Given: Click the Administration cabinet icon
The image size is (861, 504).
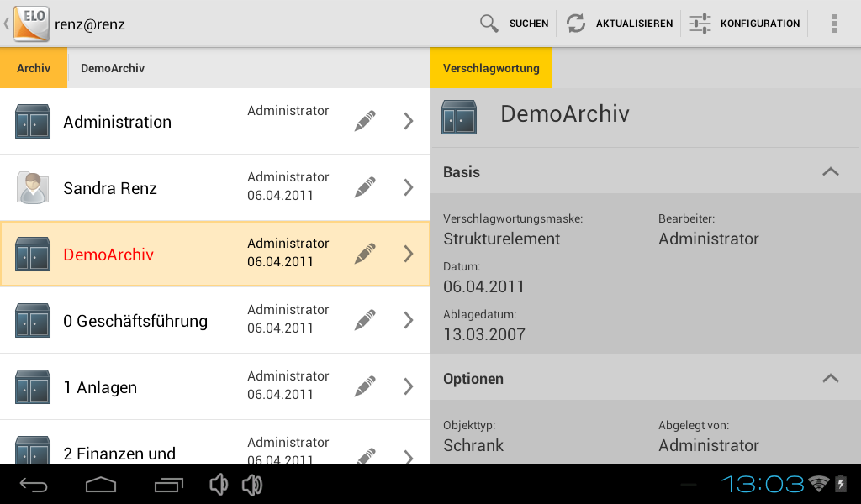Looking at the screenshot, I should click(33, 121).
